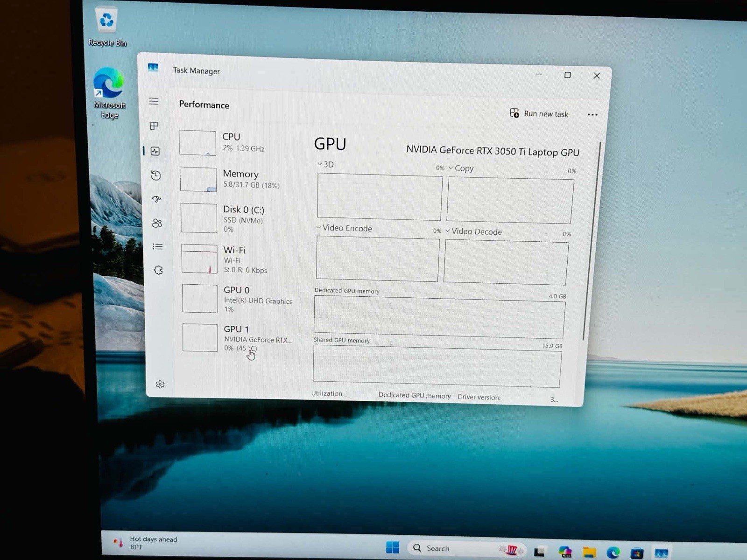Screen dimensions: 747x560
Task: Click the Dedicated GPU memory graph
Action: [x=439, y=318]
